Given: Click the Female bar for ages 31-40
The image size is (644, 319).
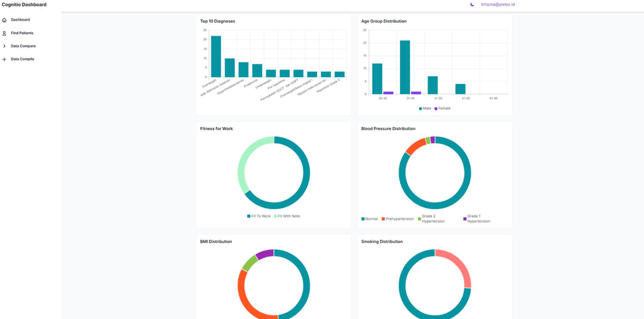Looking at the screenshot, I should click(x=416, y=93).
